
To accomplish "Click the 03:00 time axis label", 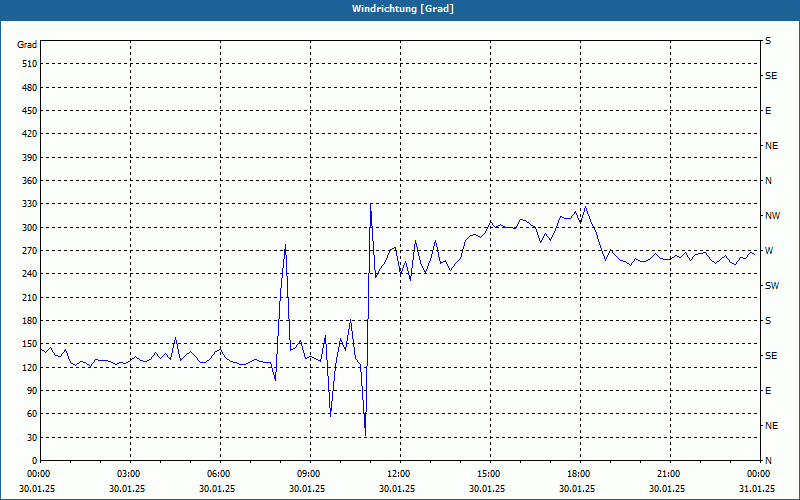I will click(x=130, y=474).
